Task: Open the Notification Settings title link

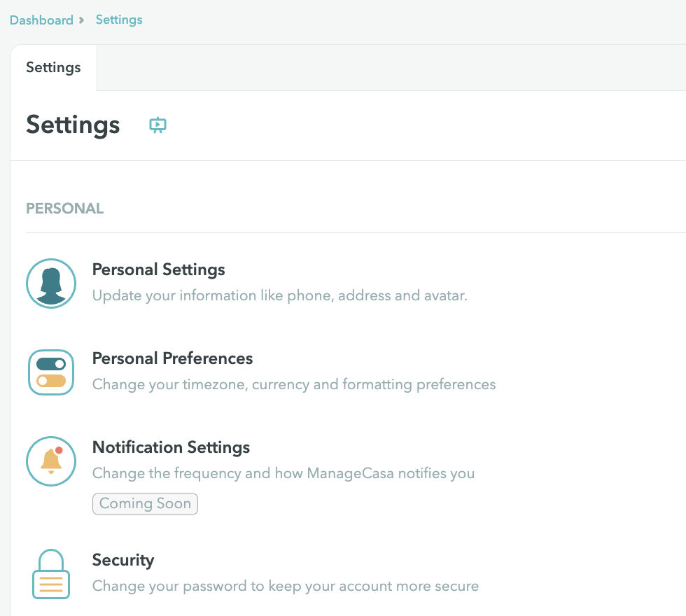Action: point(171,447)
